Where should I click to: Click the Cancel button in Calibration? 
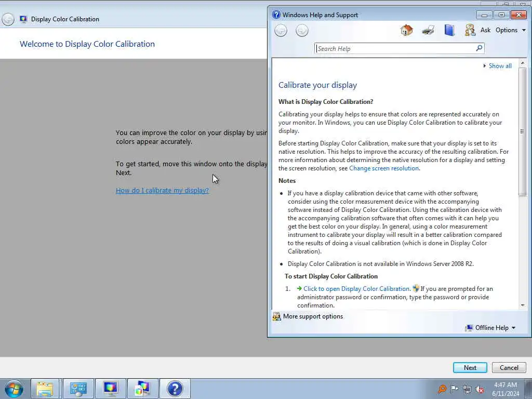pos(509,367)
